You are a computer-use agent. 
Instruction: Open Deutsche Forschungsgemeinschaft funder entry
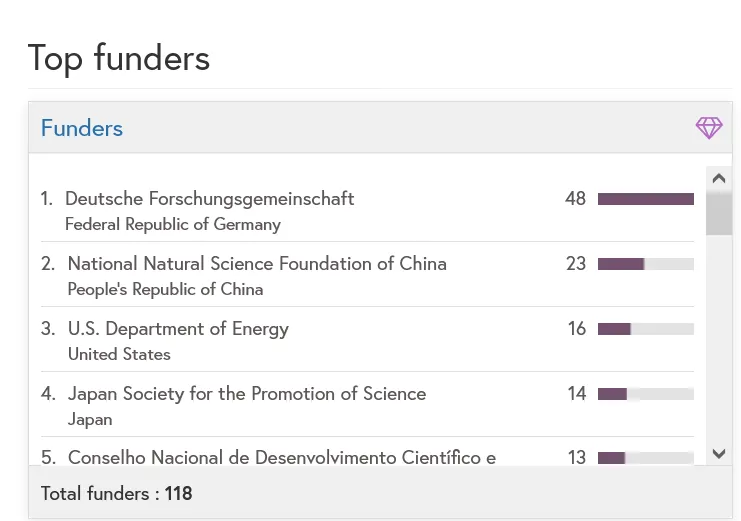[209, 199]
